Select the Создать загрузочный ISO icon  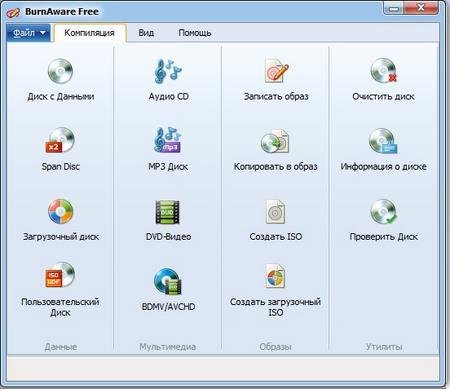[x=275, y=275]
